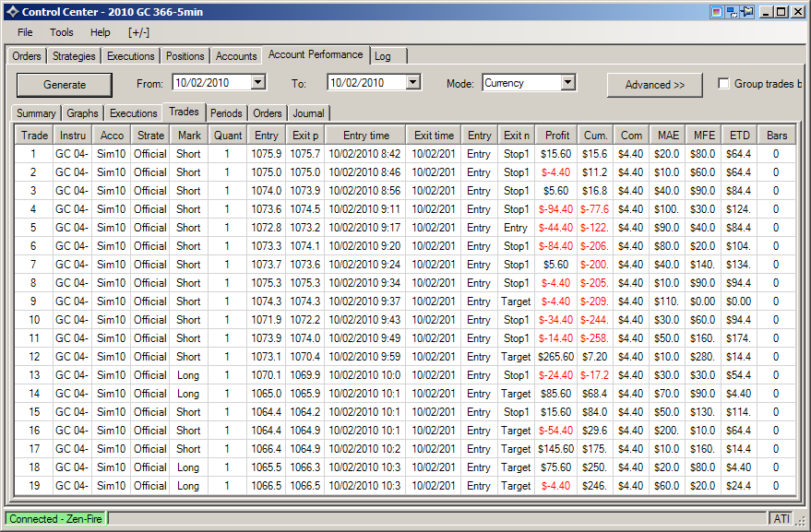This screenshot has height=532, width=811.
Task: Click entry time 10/02/2010 8:42
Action: [x=364, y=154]
